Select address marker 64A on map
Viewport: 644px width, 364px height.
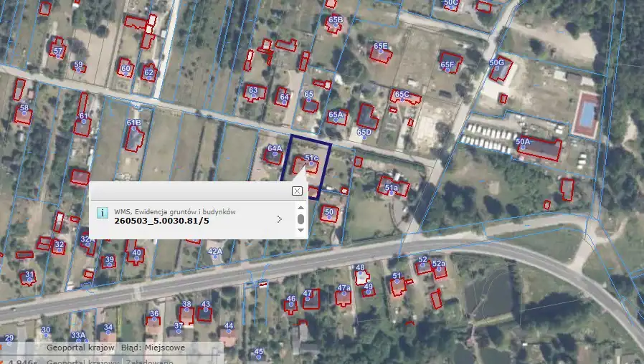274,153
